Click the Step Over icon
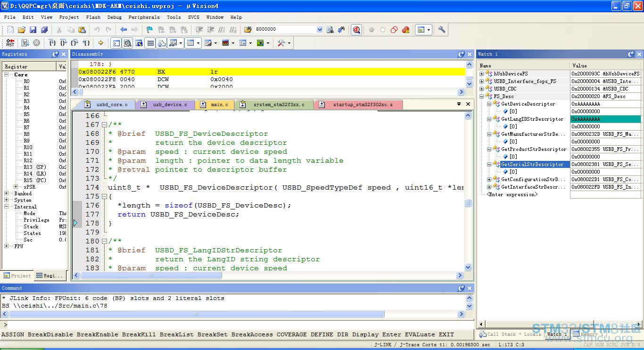This screenshot has width=644, height=350. point(64,43)
